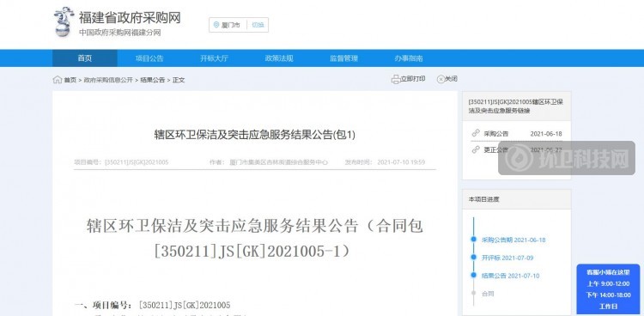644x316 pixels.
Task: Switch city using 切换 link
Action: (x=258, y=25)
